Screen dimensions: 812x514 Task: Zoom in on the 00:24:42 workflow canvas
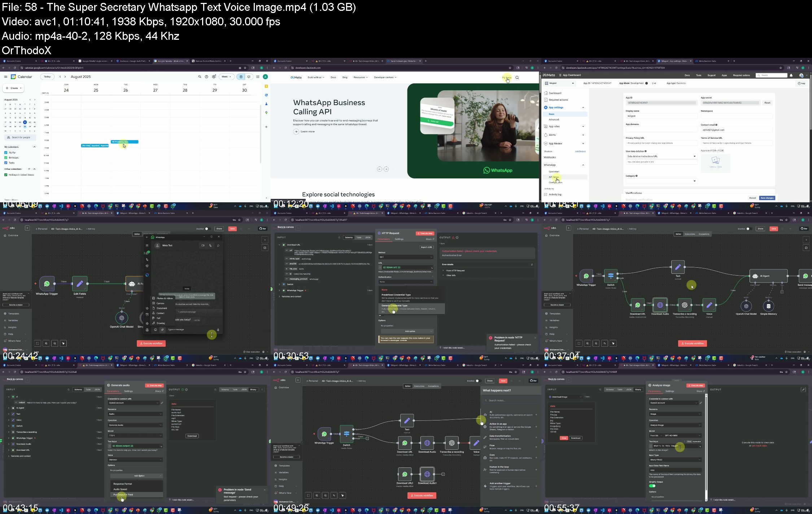click(47, 343)
